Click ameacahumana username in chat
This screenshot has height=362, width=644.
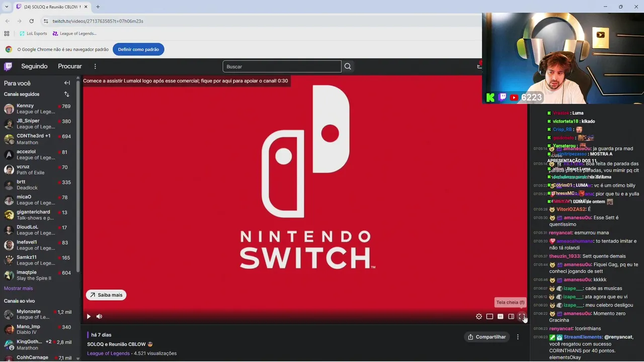575,241
